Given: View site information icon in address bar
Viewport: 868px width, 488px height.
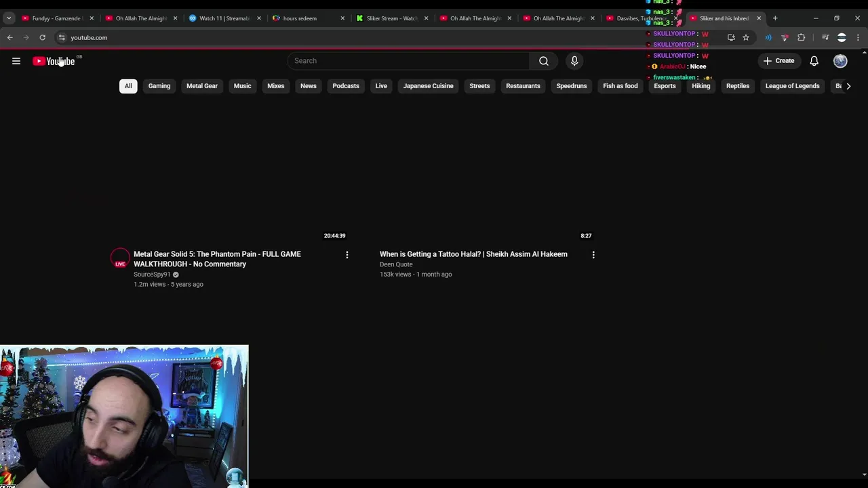Looking at the screenshot, I should point(62,37).
